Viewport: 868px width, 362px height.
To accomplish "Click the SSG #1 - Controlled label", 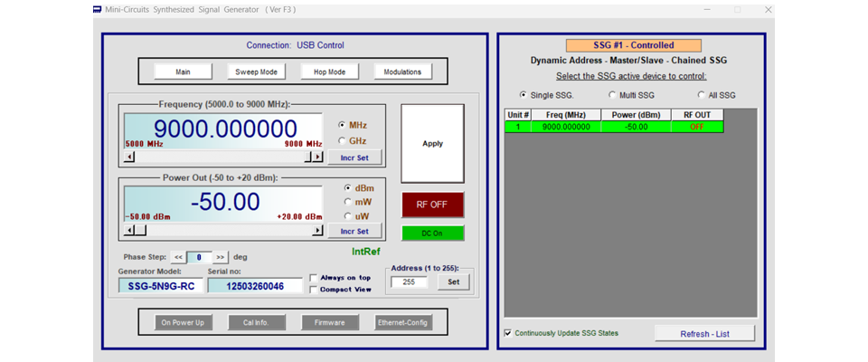I will (x=633, y=45).
